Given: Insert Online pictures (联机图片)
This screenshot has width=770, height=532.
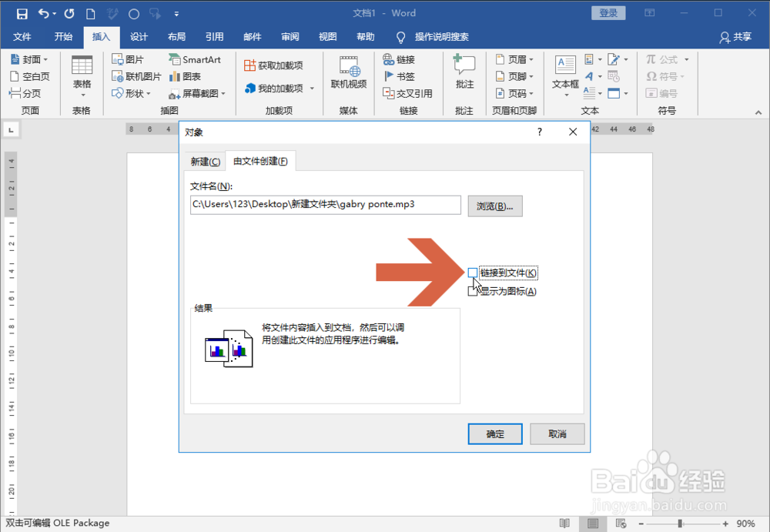Looking at the screenshot, I should pyautogui.click(x=136, y=76).
